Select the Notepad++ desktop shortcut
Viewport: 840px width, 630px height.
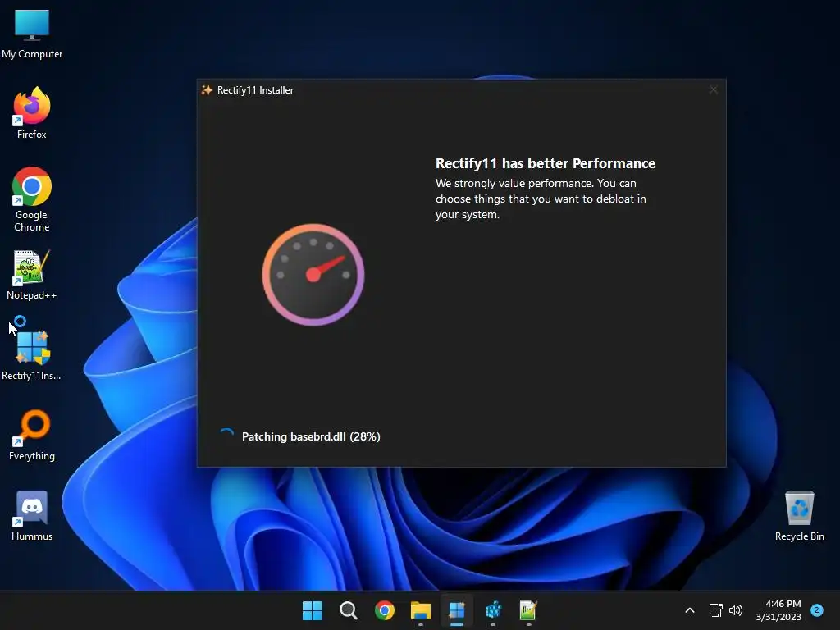[x=32, y=275]
